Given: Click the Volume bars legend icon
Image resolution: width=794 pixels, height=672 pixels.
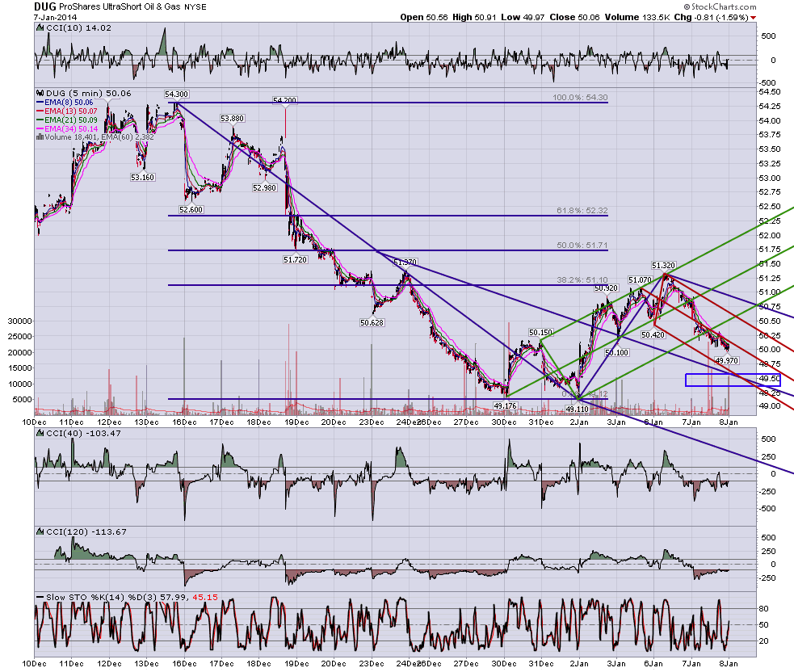Looking at the screenshot, I should click(40, 136).
